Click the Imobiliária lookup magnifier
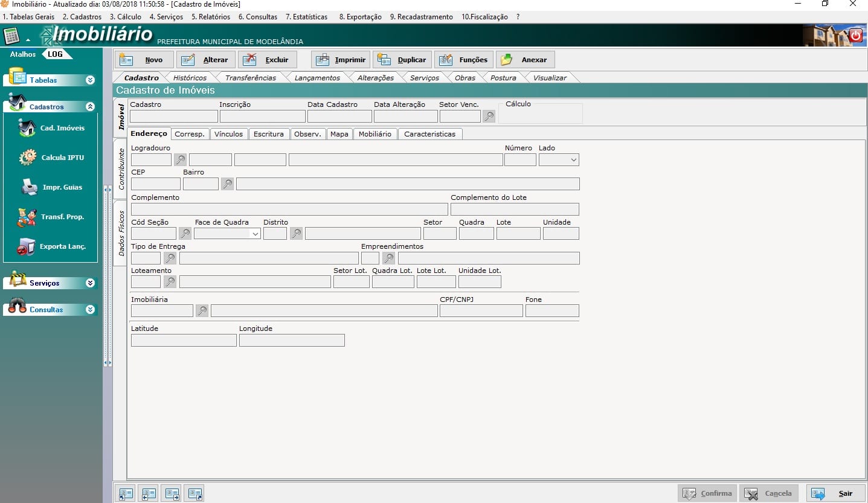Screen dimensions: 868x503 coord(202,311)
